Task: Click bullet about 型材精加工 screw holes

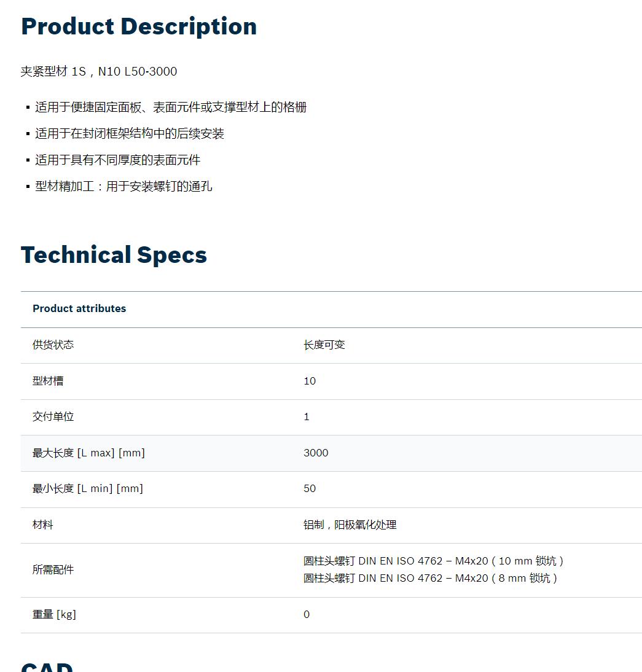Action: (x=123, y=187)
